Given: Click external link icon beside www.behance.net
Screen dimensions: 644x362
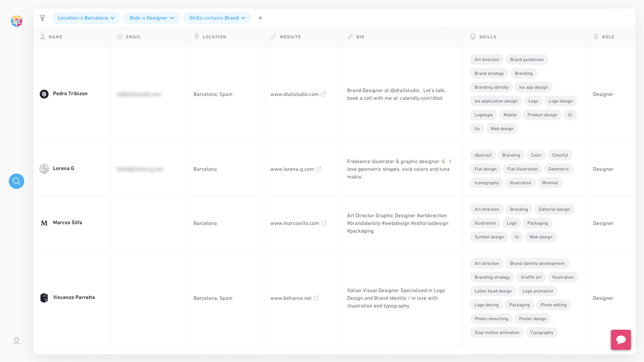Looking at the screenshot, I should 316,298.
